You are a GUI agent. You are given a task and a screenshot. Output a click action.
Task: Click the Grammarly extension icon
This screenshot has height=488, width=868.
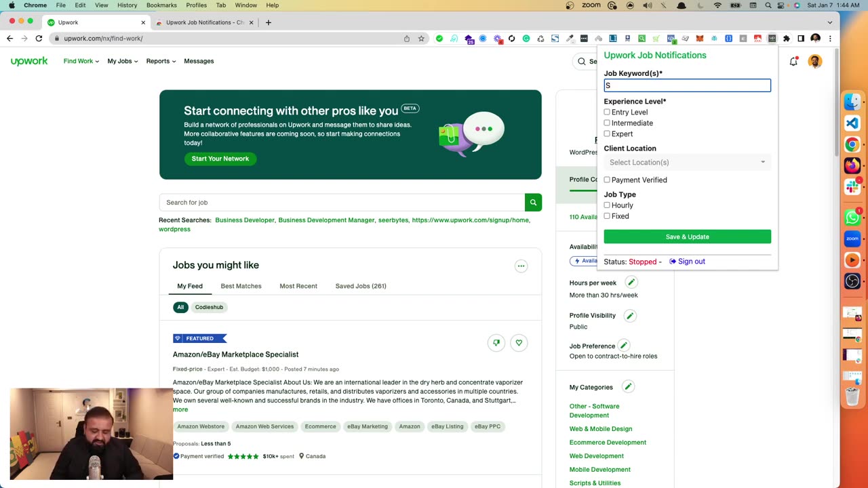point(526,39)
